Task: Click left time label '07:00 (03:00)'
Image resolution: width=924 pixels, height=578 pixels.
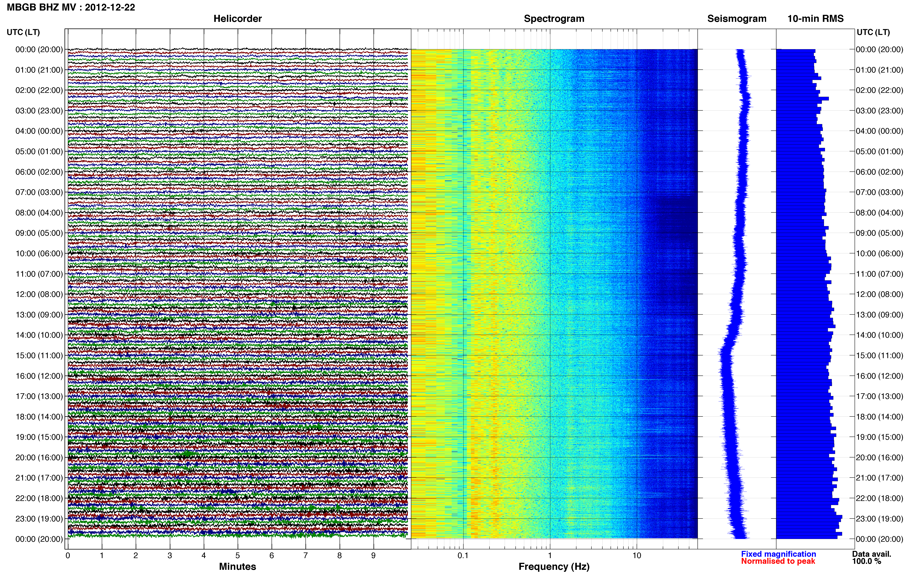Action: pos(39,192)
